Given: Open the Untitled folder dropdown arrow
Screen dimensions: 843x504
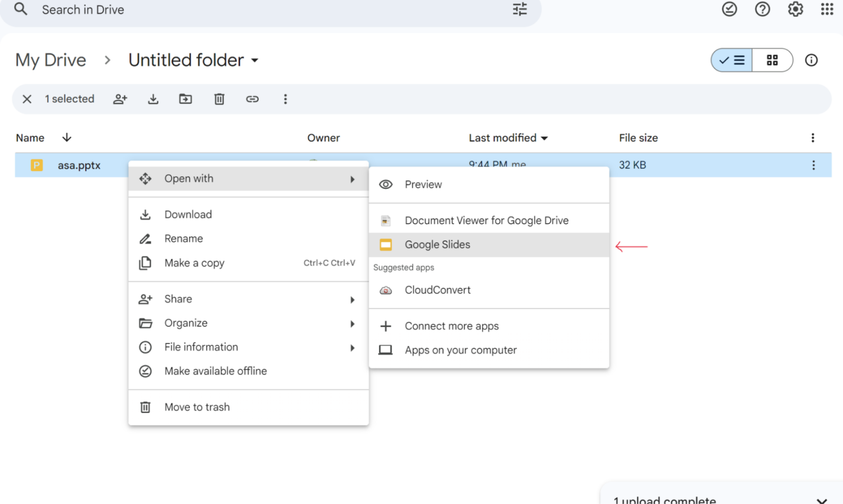Looking at the screenshot, I should (x=255, y=61).
